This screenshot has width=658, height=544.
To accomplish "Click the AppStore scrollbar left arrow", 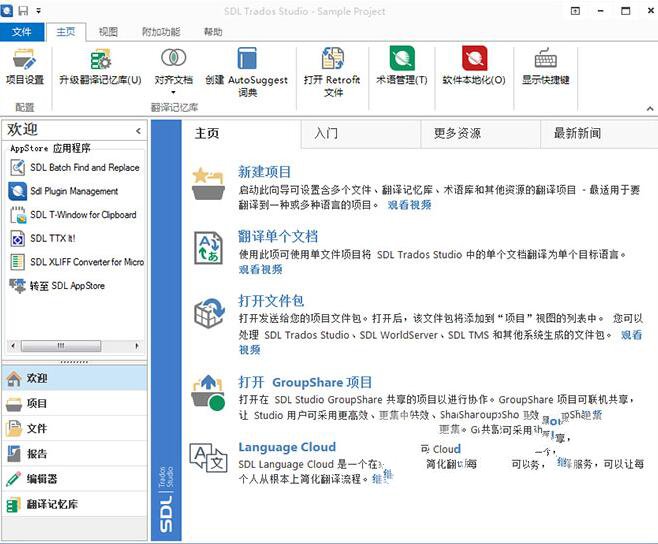I will (x=13, y=346).
